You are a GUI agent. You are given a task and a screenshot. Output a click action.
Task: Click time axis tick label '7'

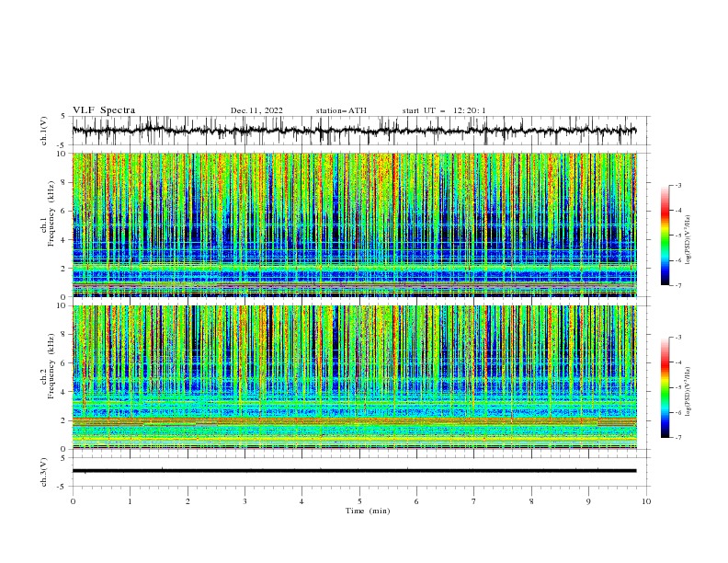pyautogui.click(x=474, y=501)
